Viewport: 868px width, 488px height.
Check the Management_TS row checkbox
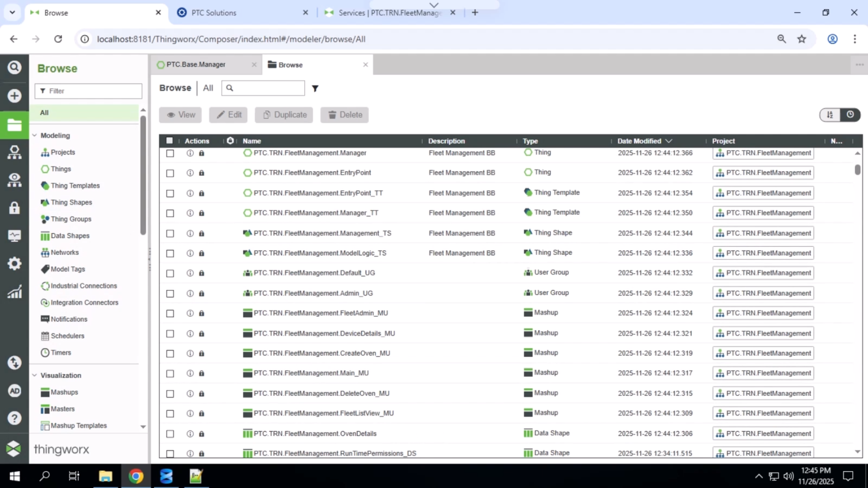click(170, 234)
